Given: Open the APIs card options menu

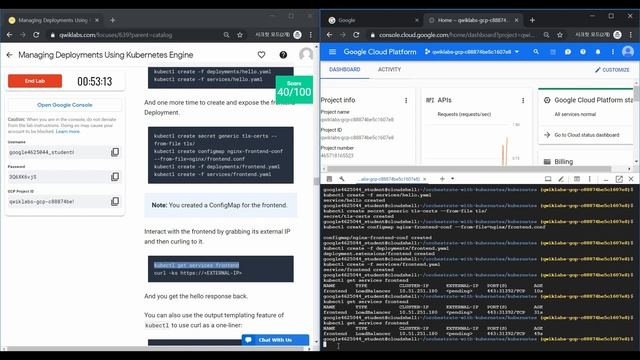Looking at the screenshot, I should click(x=523, y=100).
